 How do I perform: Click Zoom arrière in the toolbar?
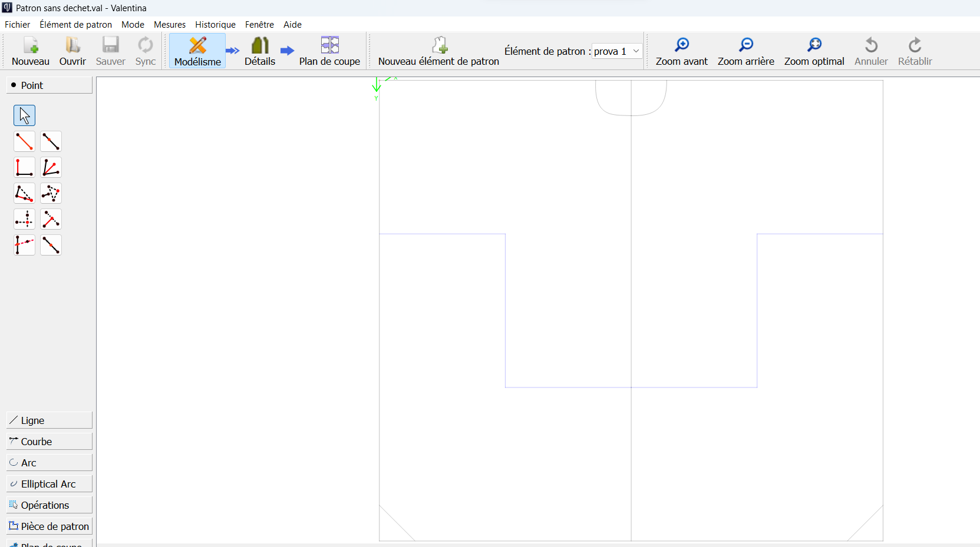(745, 51)
